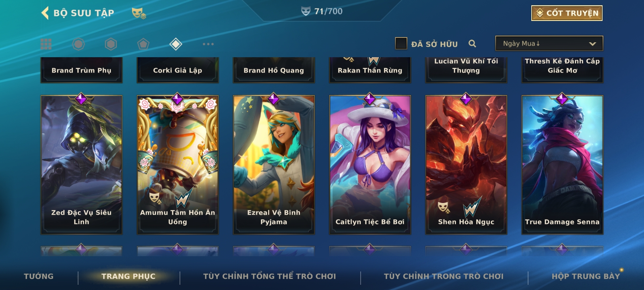Viewport: 644px width, 290px height.
Task: Select the hexagon rarity filter icon
Action: point(111,44)
